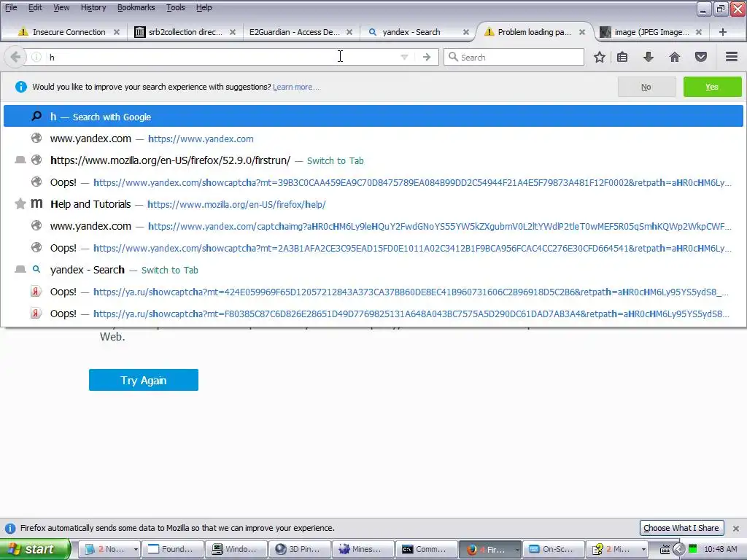The width and height of the screenshot is (747, 560).
Task: Open 3D Pinball taskbar item
Action: tap(299, 550)
